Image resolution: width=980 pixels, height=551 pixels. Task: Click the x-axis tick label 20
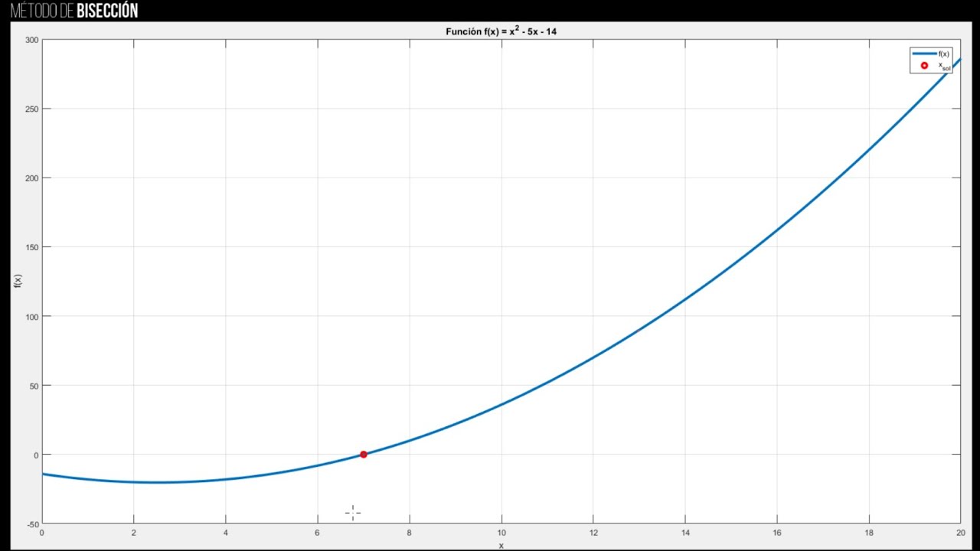(960, 533)
